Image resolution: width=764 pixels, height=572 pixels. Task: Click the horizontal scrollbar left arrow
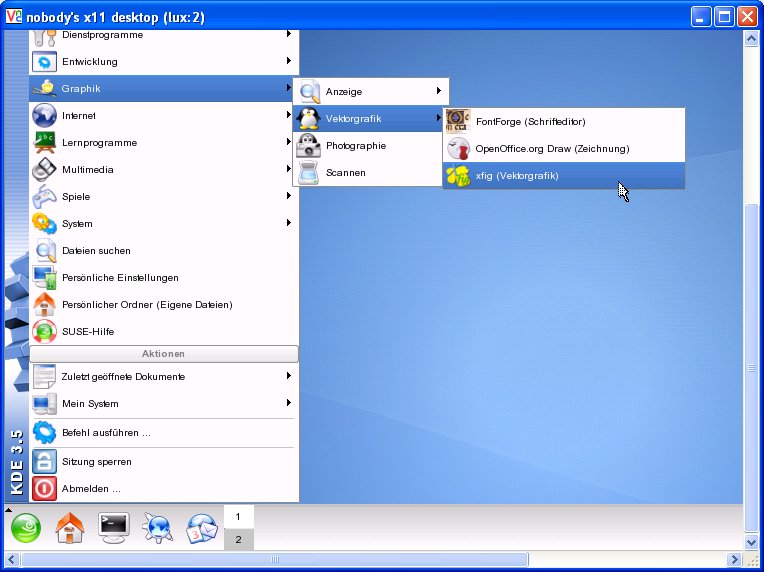(12, 559)
